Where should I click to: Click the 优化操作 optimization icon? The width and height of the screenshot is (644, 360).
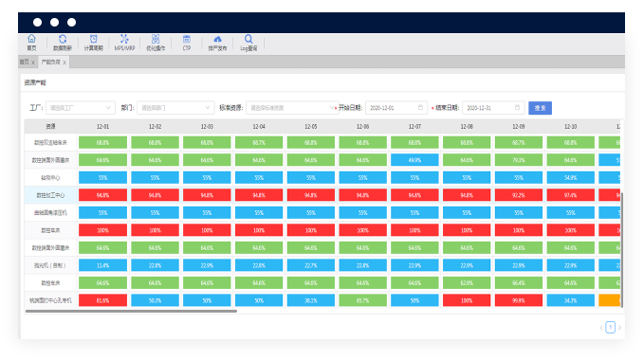tap(156, 39)
